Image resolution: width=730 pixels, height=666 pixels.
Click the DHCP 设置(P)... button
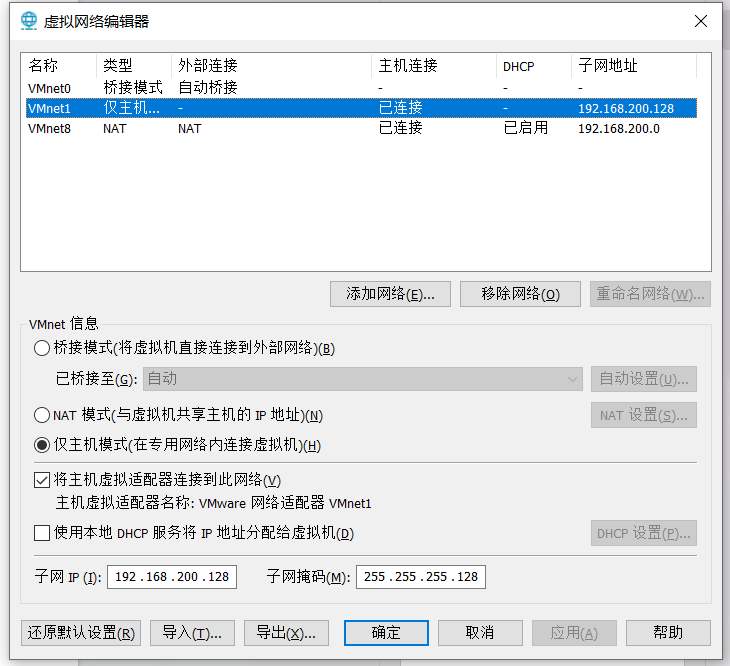[644, 533]
